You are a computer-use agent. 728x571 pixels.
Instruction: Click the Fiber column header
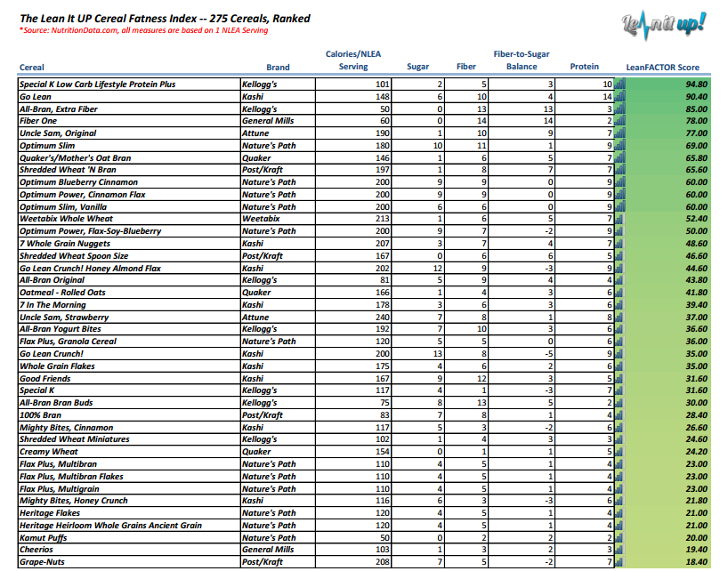pyautogui.click(x=466, y=67)
